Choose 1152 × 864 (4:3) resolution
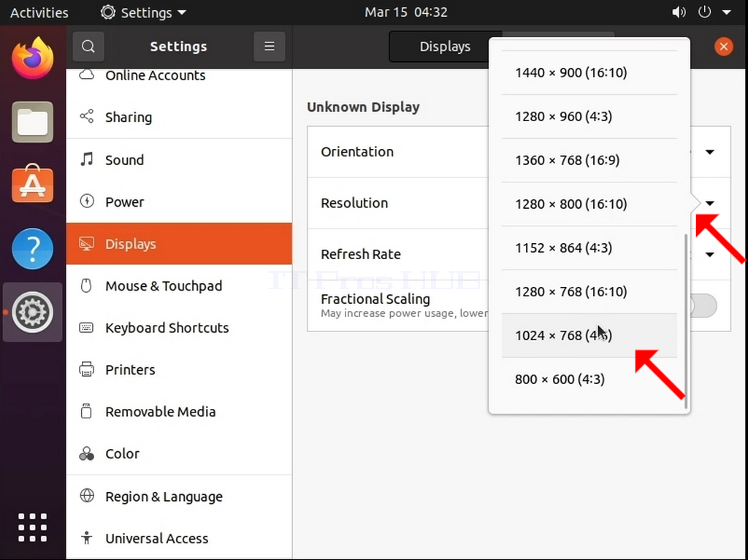This screenshot has height=560, width=748. [x=589, y=248]
